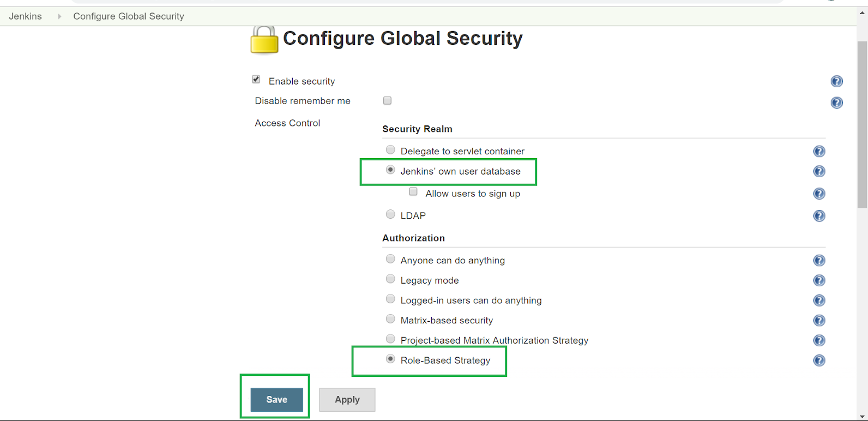Open help for Disable remember me
The image size is (868, 421).
836,103
